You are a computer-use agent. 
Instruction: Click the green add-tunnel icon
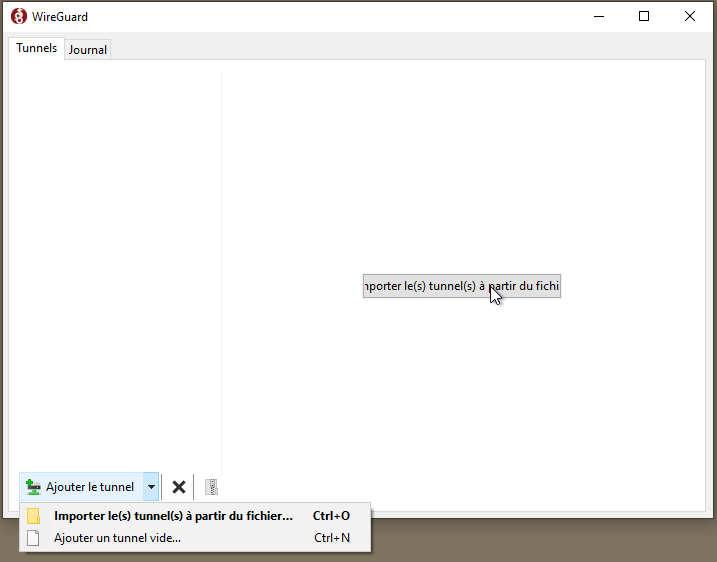(x=33, y=487)
